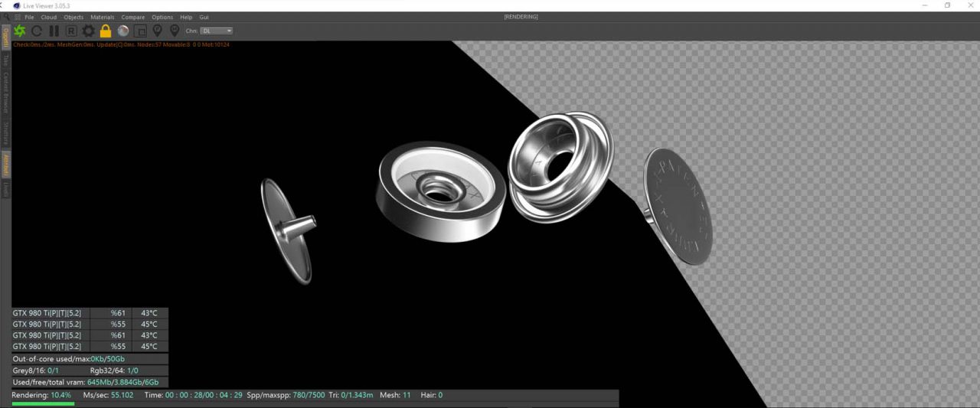The height and width of the screenshot is (408, 980).
Task: Switch to the Layers vertical side tab
Action: point(5,189)
